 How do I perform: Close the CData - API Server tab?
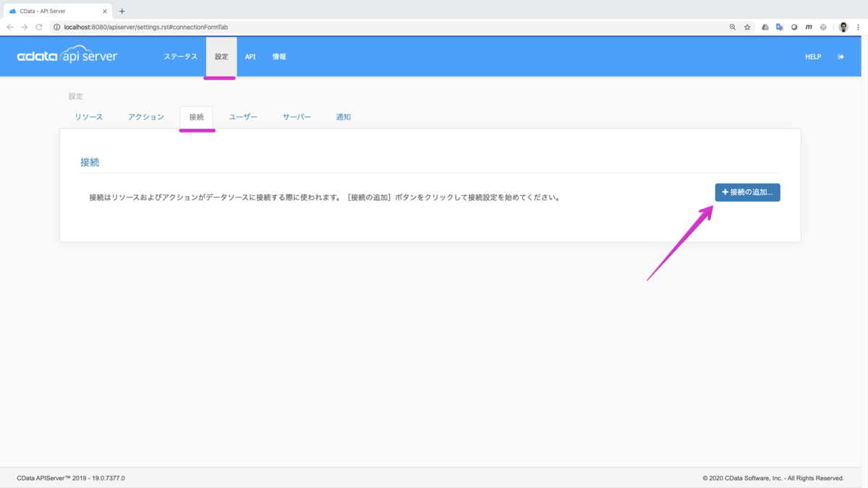tap(105, 11)
